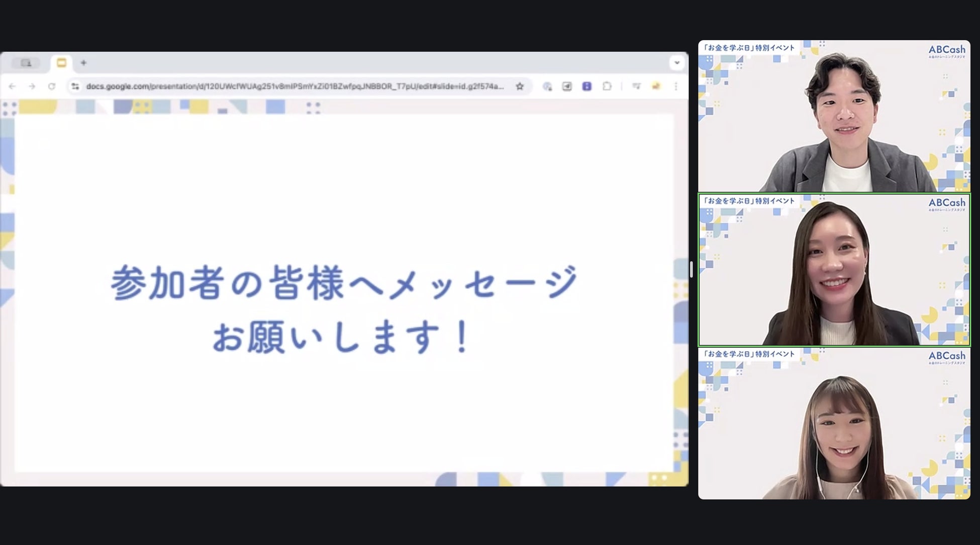This screenshot has height=545, width=980.
Task: Click the leftmost tab group button
Action: coord(26,63)
